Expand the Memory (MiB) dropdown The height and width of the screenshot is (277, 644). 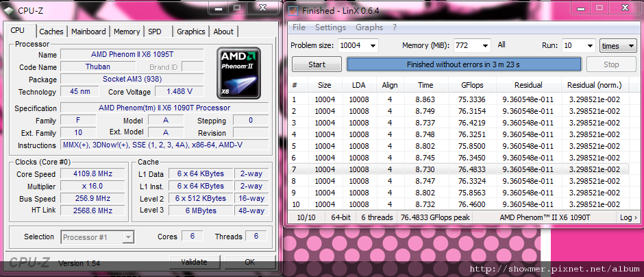point(486,46)
